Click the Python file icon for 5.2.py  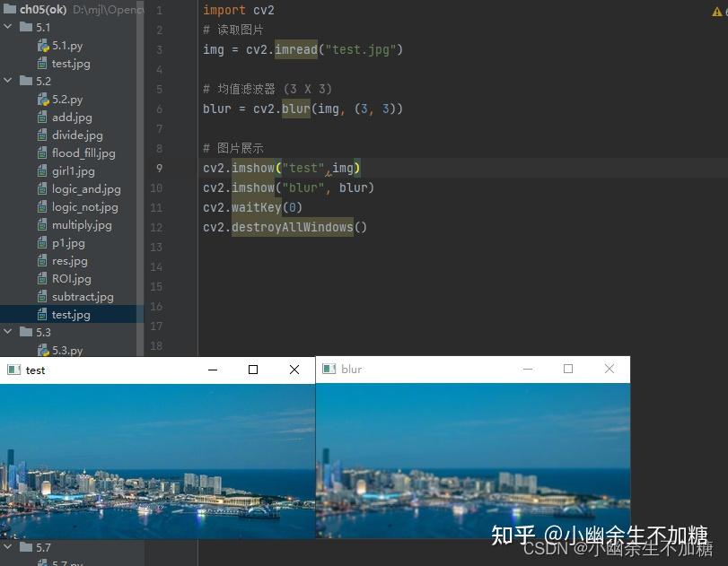coord(42,99)
